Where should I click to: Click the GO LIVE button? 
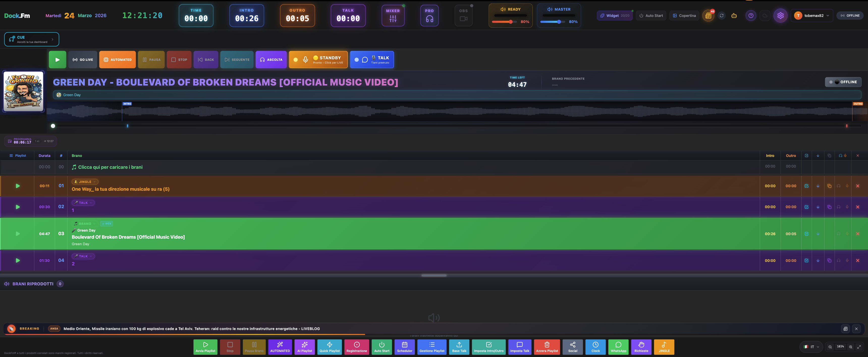coord(83,60)
